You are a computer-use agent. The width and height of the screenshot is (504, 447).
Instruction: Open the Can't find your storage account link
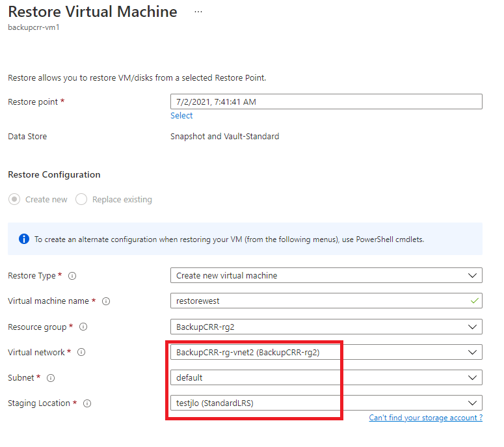point(426,418)
